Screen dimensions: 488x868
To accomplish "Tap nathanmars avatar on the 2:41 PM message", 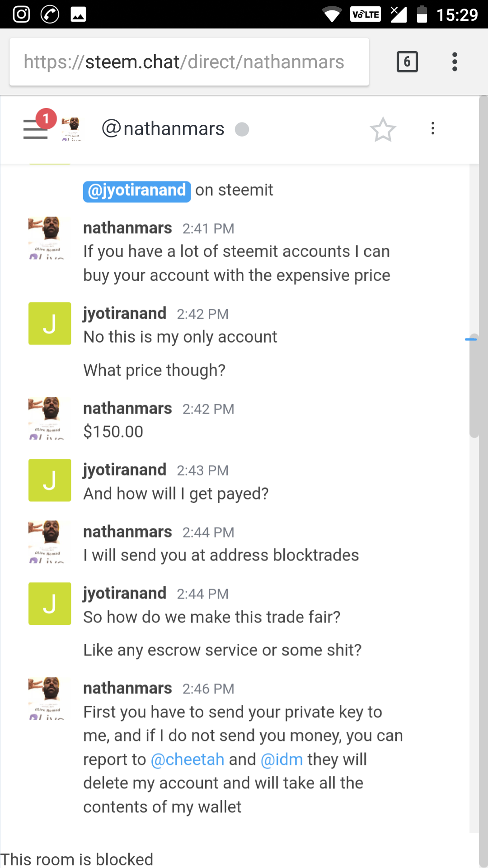I will (50, 238).
